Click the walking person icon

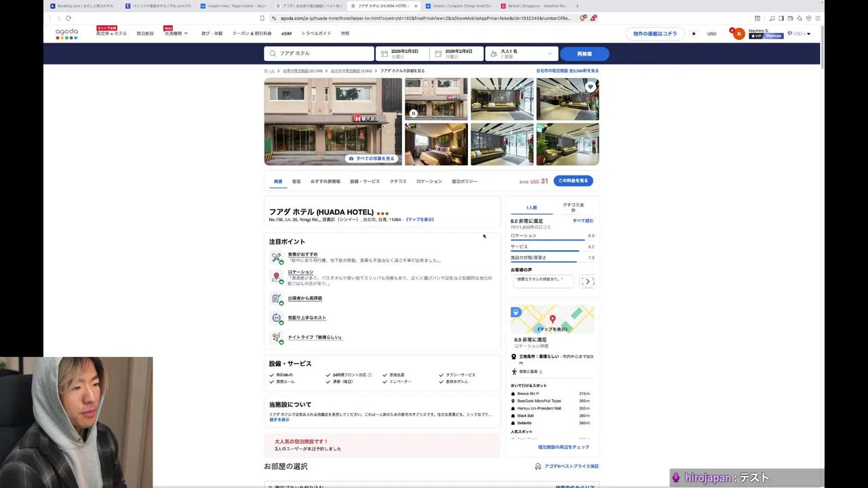pyautogui.click(x=514, y=371)
